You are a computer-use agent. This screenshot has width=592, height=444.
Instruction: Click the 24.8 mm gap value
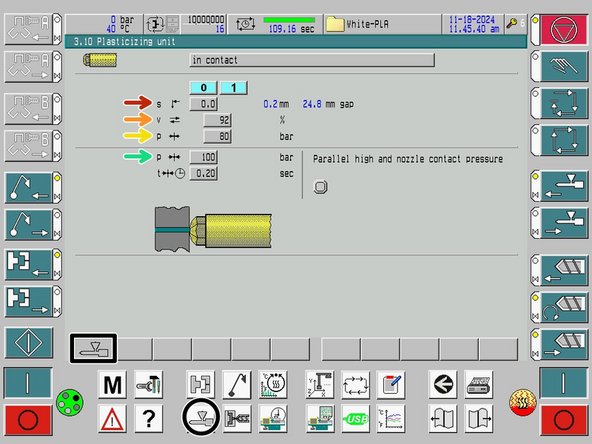312,104
